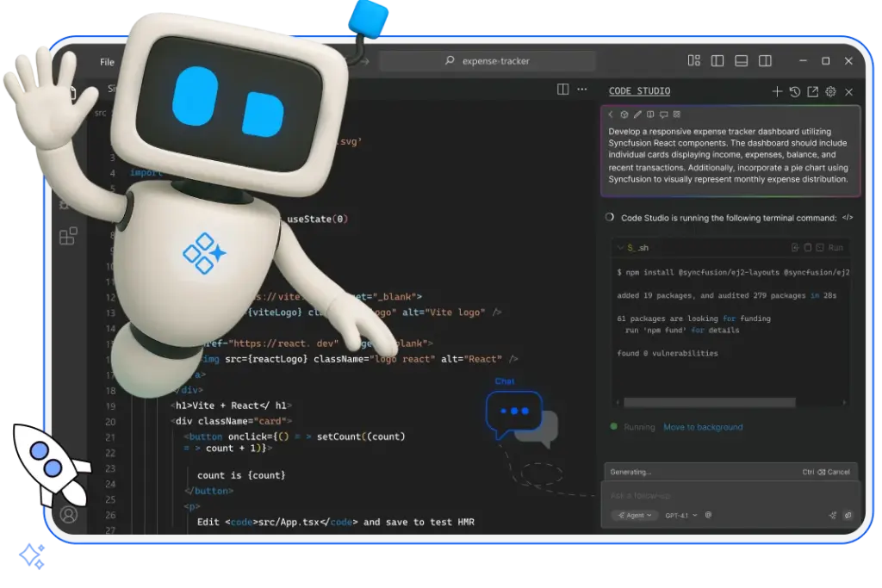Image resolution: width=882 pixels, height=588 pixels.
Task: Open Code Studio chat in new window
Action: [813, 91]
